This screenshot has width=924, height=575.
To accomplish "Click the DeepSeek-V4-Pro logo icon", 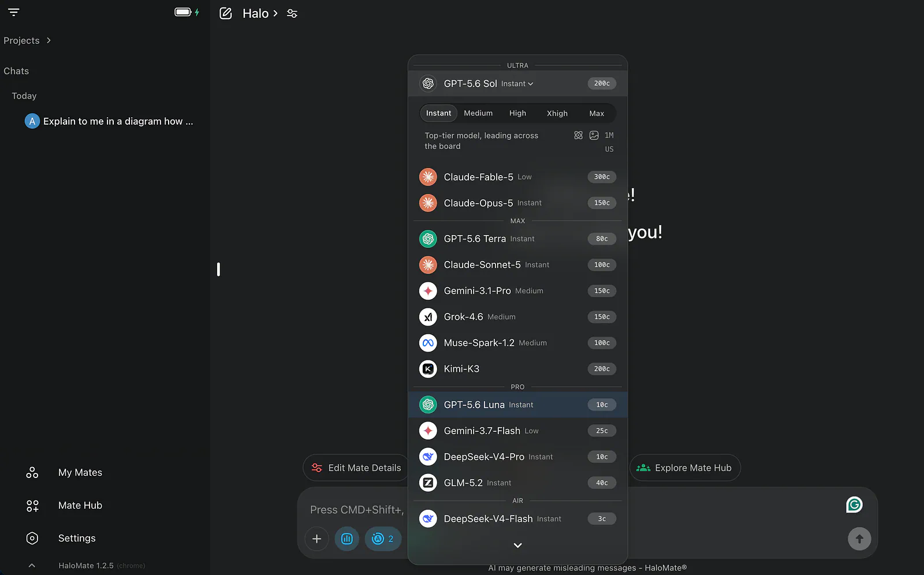I will point(428,457).
